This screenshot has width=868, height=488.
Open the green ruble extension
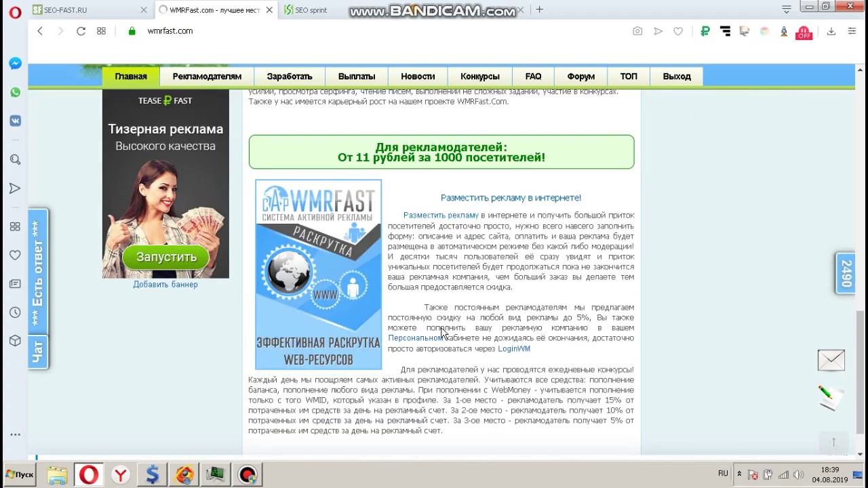point(705,31)
